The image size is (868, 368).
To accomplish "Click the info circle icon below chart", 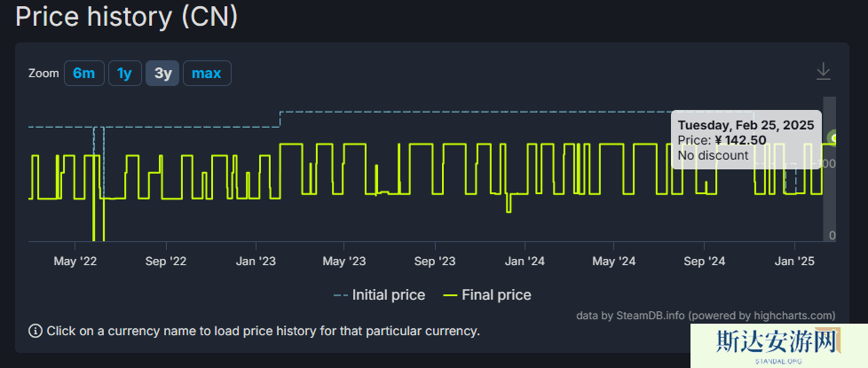I will (x=36, y=331).
